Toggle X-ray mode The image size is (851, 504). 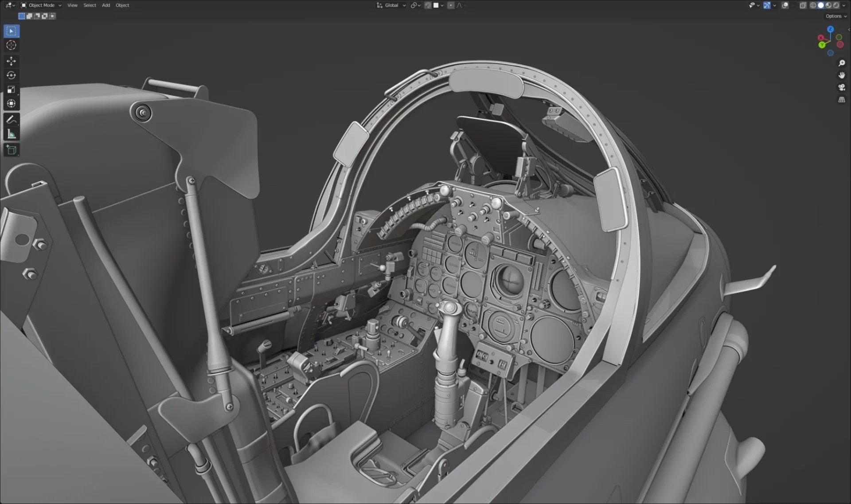(x=803, y=5)
